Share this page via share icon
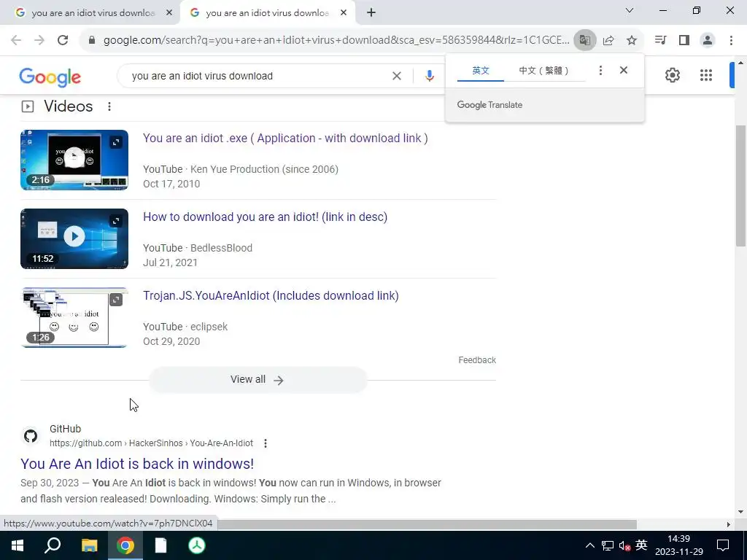747x560 pixels. [608, 40]
